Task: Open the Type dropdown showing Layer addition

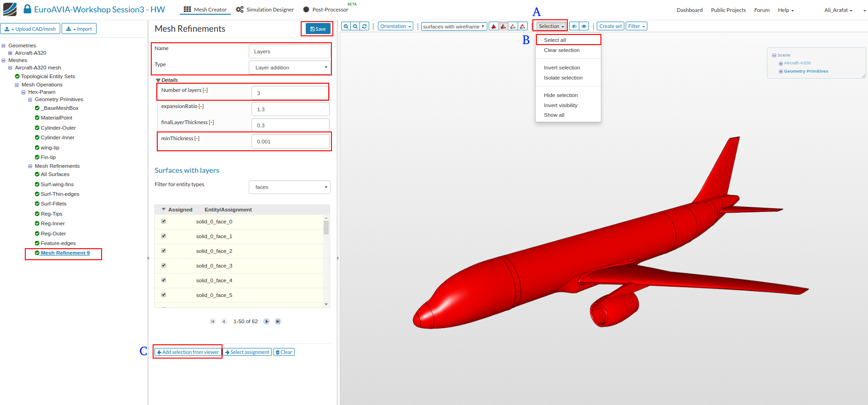Action: click(x=290, y=68)
